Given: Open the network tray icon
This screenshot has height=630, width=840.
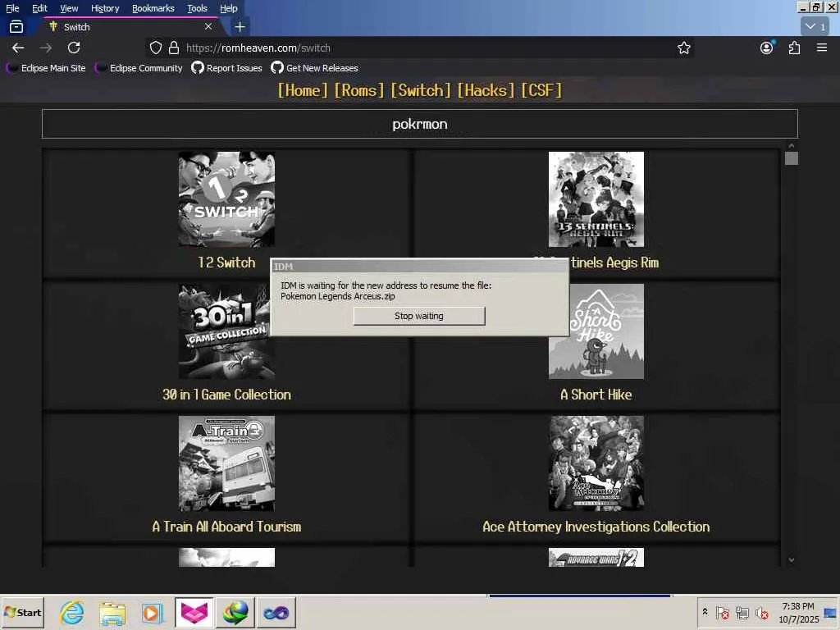Looking at the screenshot, I should click(742, 612).
